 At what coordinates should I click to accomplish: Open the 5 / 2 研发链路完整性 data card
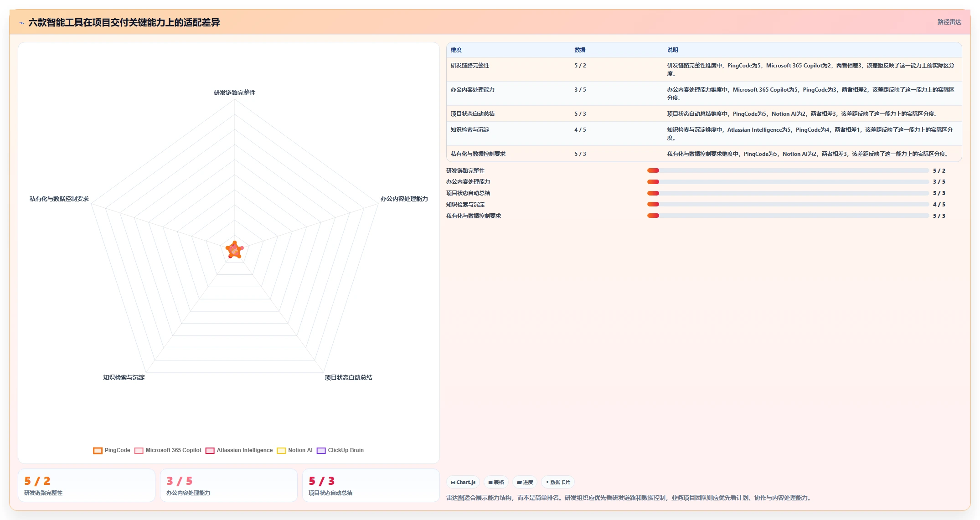pyautogui.click(x=87, y=485)
